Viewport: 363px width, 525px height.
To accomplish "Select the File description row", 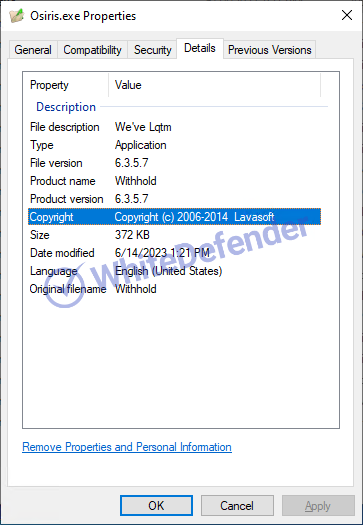I will 174,127.
